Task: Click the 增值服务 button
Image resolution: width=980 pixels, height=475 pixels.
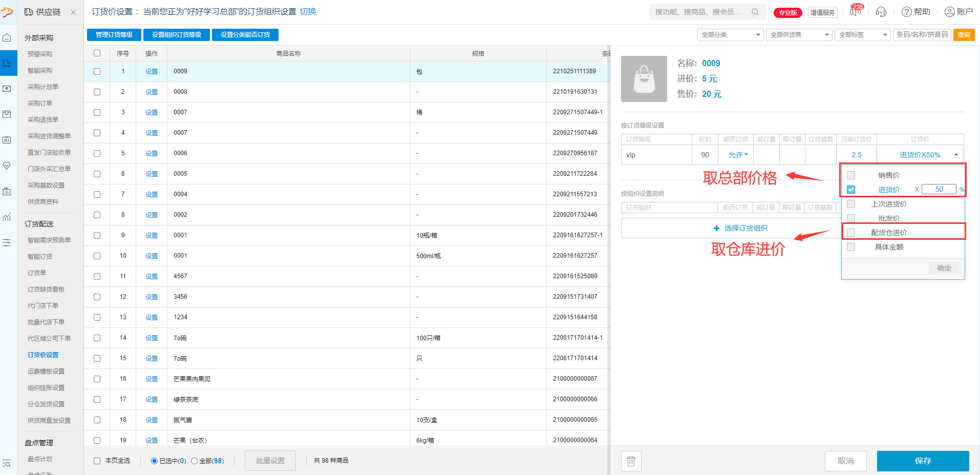Action: coord(822,12)
